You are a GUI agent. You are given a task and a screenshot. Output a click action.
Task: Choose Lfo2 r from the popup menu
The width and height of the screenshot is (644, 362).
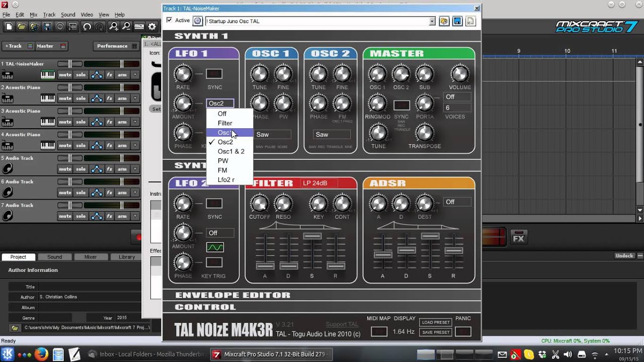pos(229,179)
